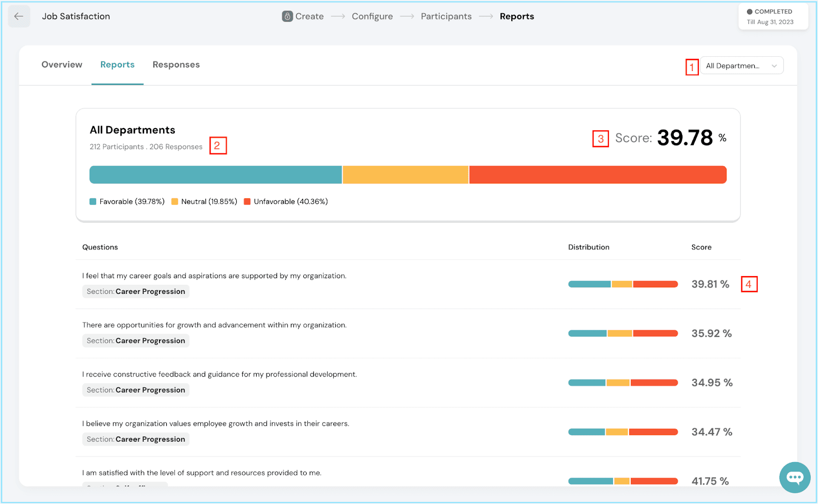Go to the Participants step

446,16
